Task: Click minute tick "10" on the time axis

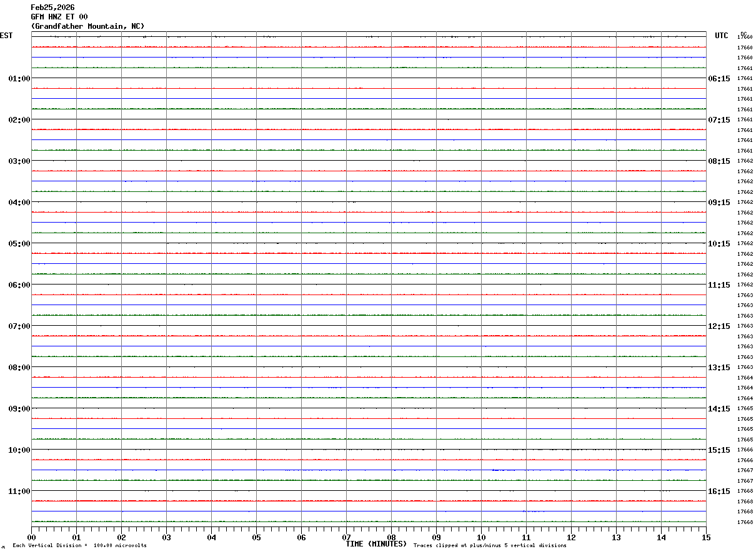Action: click(x=481, y=536)
